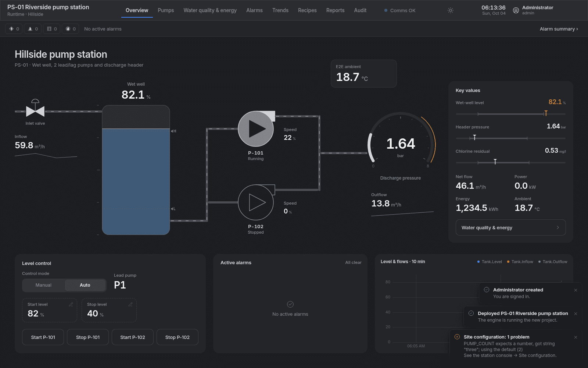Select the P-101 running pump symbol

256,129
